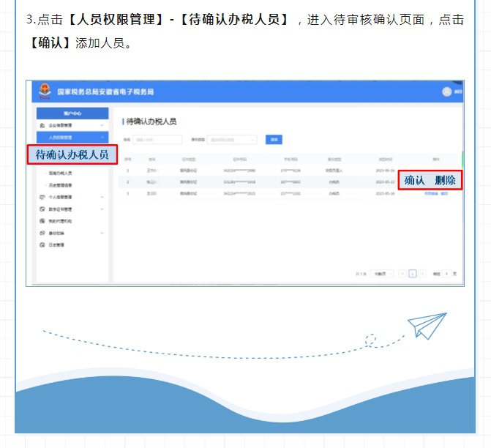Open the 10条/页 page size dropdown
This screenshot has height=448, width=491.
382,274
